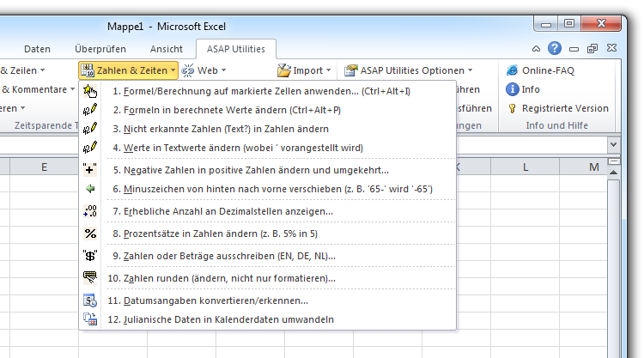
Task: Select column E header
Action: click(x=44, y=167)
